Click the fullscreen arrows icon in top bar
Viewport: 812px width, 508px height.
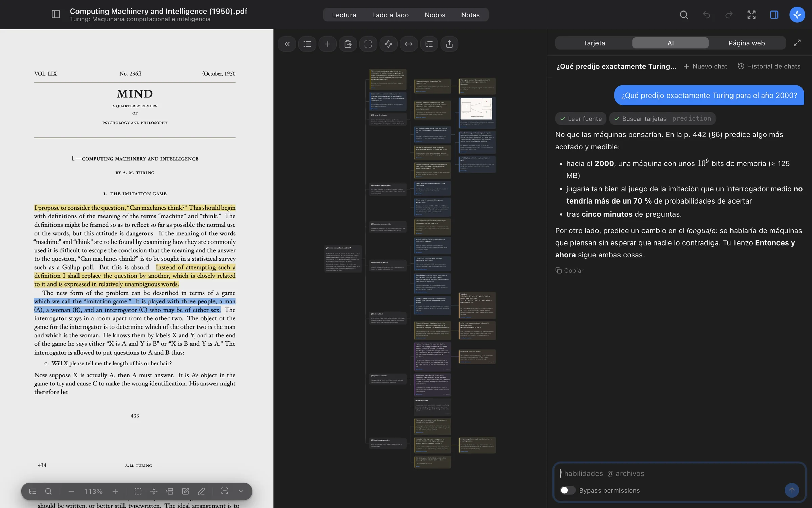[x=751, y=15]
